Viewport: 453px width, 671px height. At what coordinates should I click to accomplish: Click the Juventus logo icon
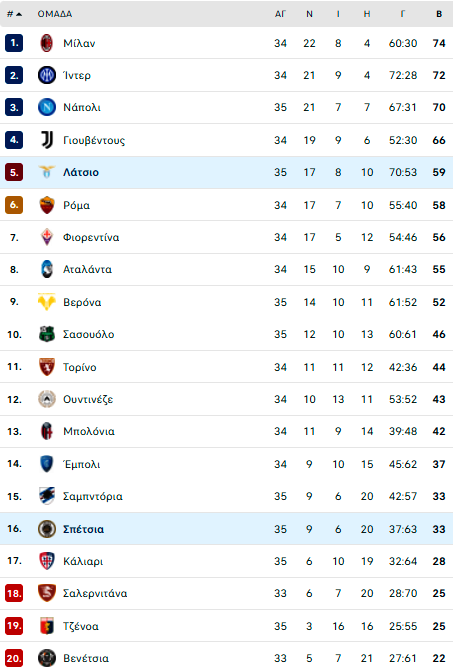(47, 140)
